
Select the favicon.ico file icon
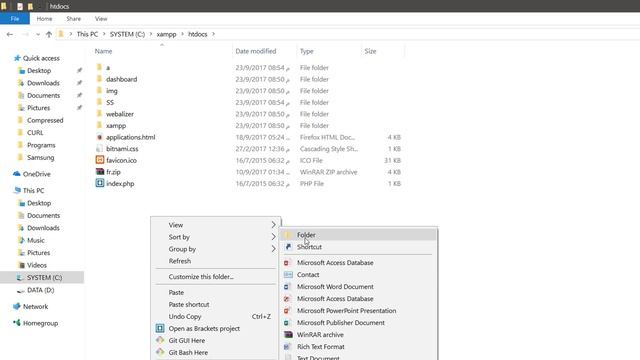tap(100, 160)
